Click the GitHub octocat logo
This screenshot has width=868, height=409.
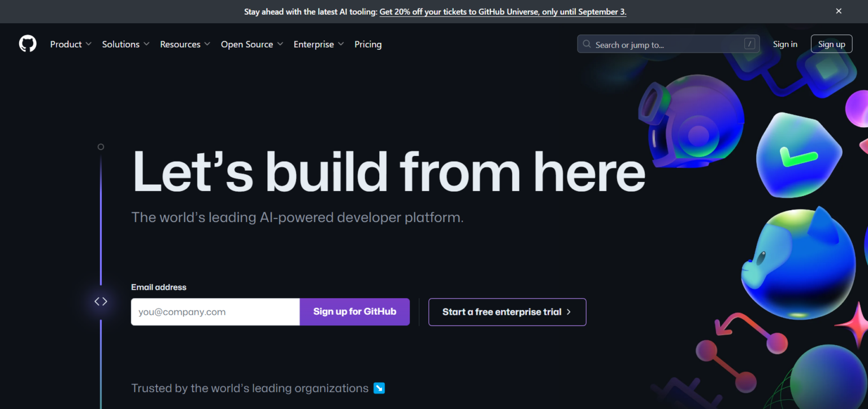pos(27,43)
